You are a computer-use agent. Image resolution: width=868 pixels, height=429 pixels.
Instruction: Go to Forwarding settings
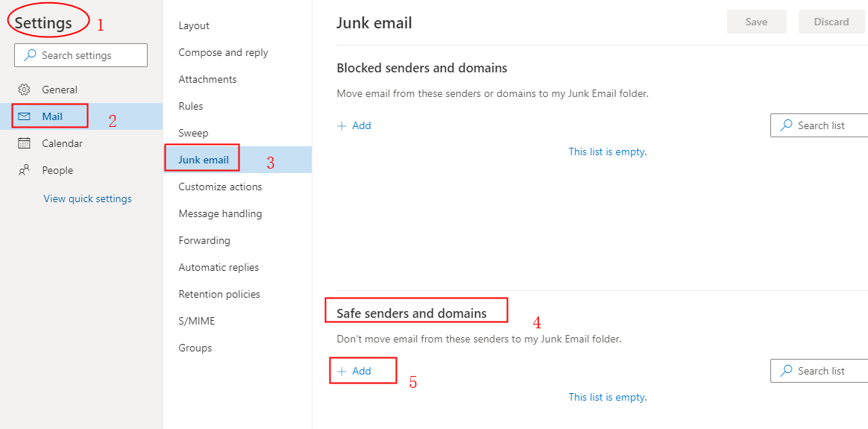tap(204, 240)
